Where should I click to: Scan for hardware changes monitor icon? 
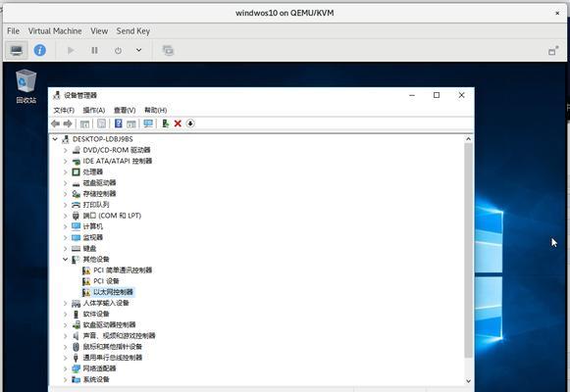point(148,123)
